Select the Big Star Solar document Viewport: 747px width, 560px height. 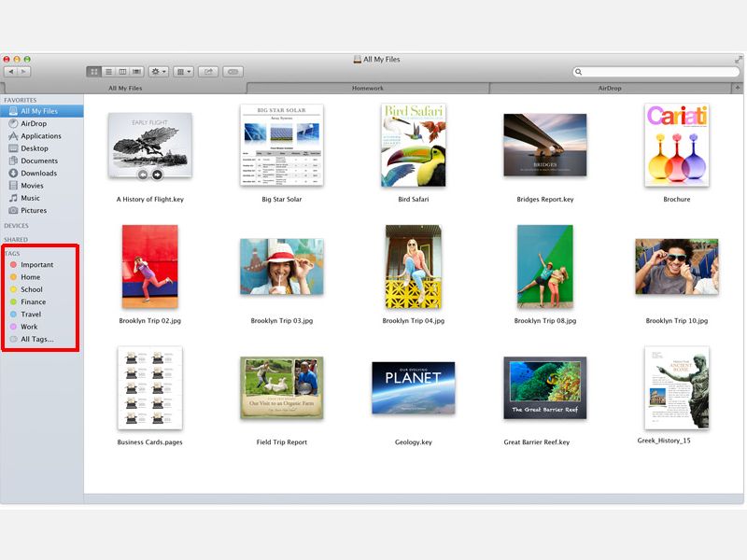282,146
